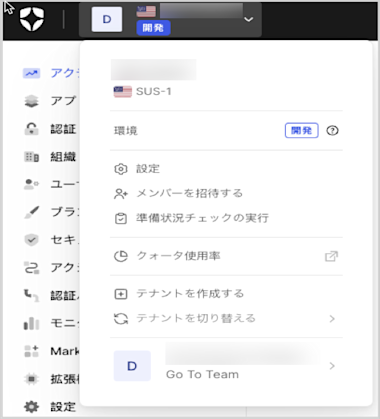Viewport: 380px width, 419px height.
Task: Open the monitoring bar chart icon
Action: click(31, 323)
